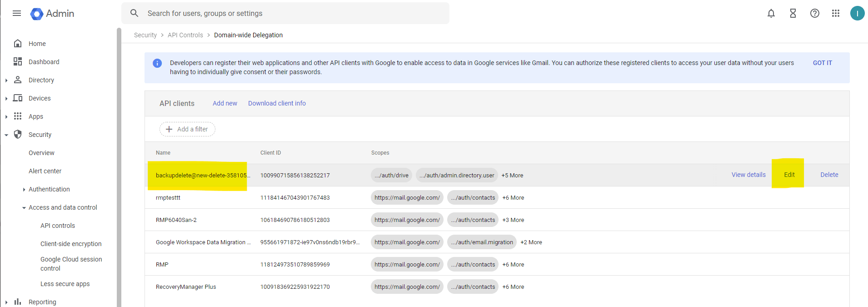Expand the Authentication submenu
The height and width of the screenshot is (307, 868).
tap(24, 190)
